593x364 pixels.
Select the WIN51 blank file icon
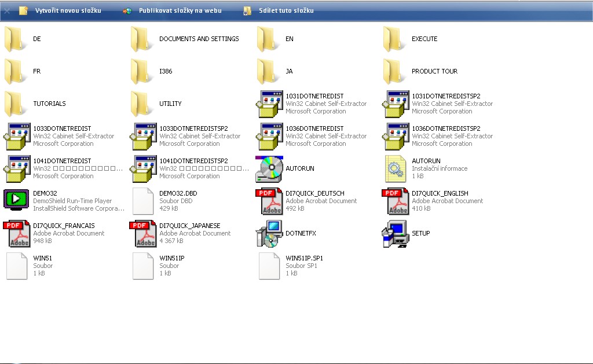(17, 266)
